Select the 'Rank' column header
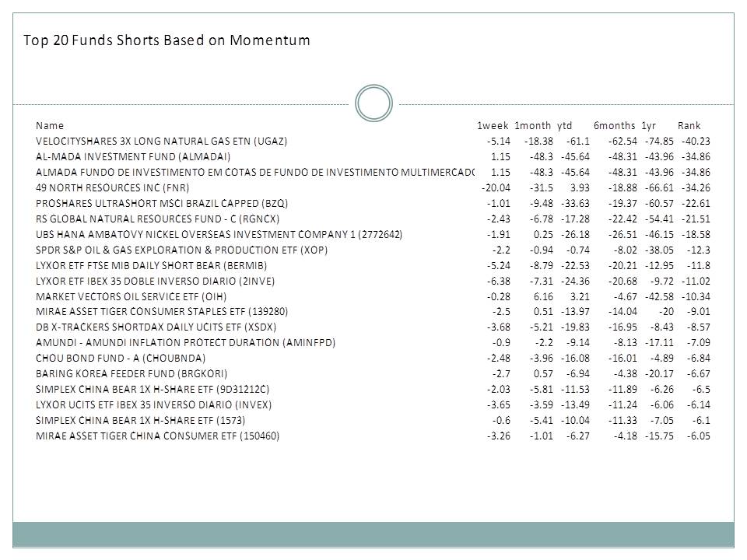The width and height of the screenshot is (747, 560). (689, 125)
